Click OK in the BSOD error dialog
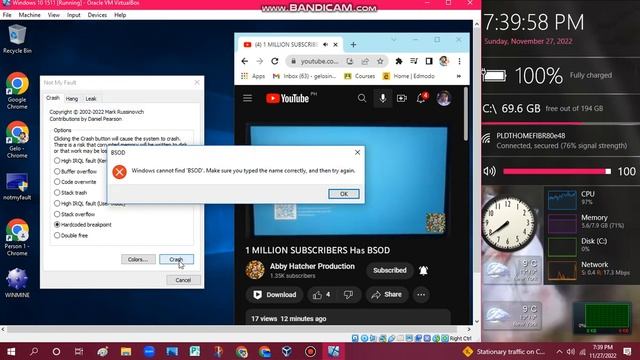The height and width of the screenshot is (360, 640). pyautogui.click(x=344, y=194)
